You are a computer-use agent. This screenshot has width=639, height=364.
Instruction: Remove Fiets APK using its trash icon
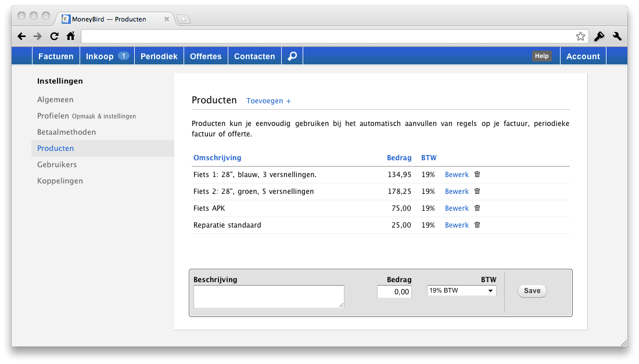[478, 208]
